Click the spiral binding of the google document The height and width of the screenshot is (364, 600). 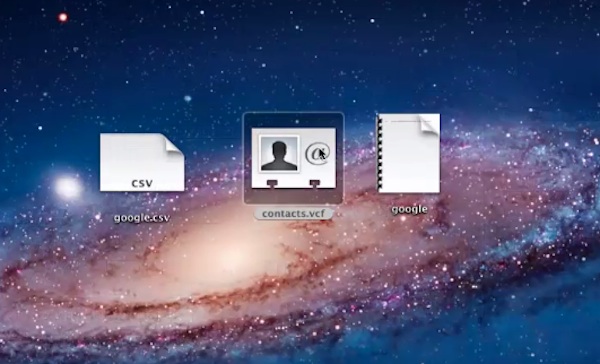coord(380,153)
